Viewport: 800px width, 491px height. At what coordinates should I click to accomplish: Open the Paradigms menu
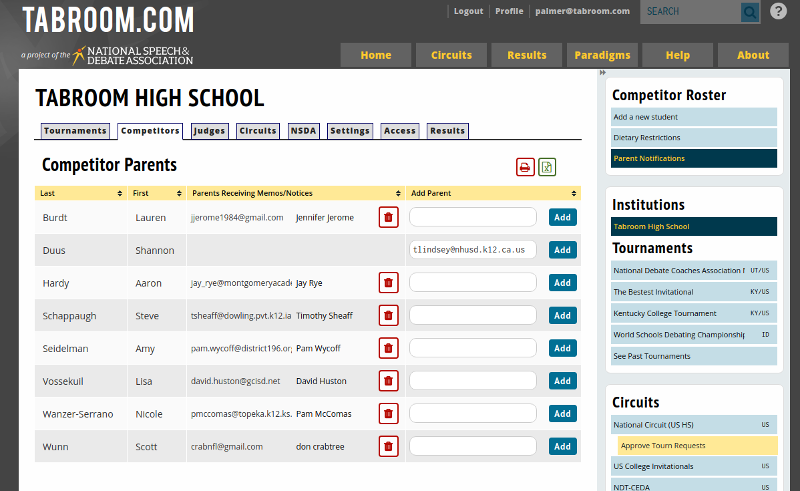pos(603,55)
